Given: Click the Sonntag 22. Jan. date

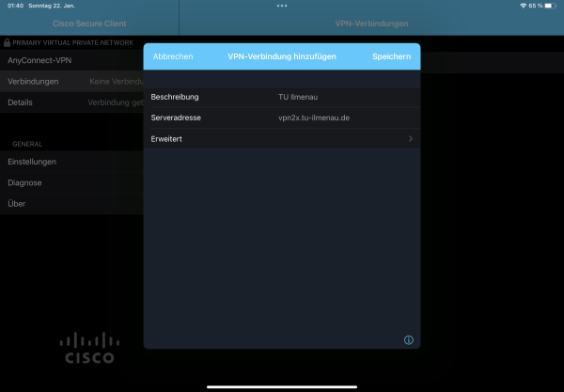Looking at the screenshot, I should point(52,6).
